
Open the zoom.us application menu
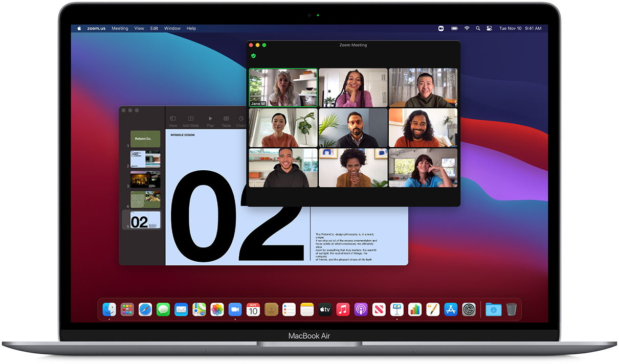[96, 29]
